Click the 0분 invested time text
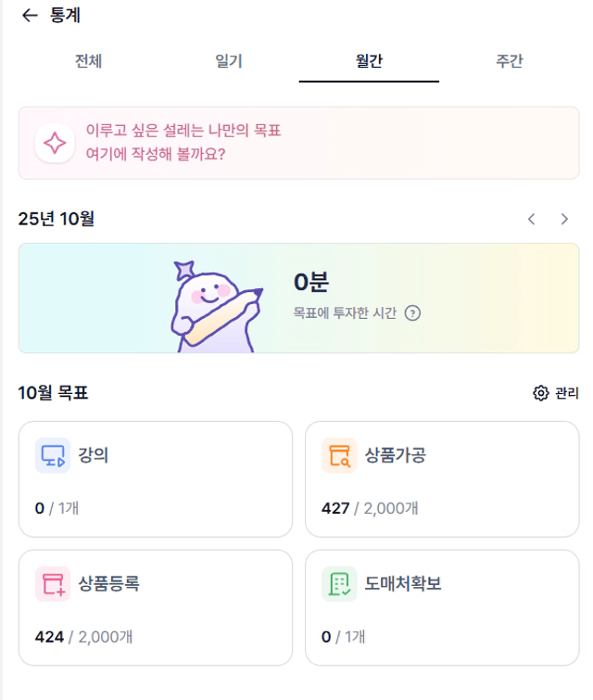Viewport: 593px width, 700px height. tap(311, 282)
